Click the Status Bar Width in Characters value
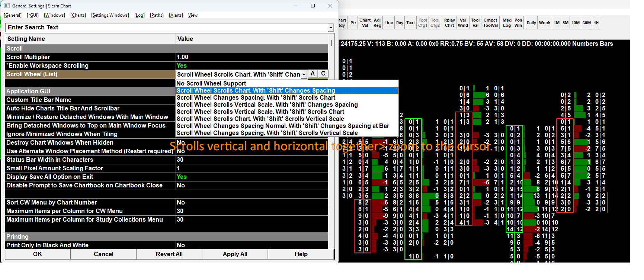 click(x=252, y=160)
